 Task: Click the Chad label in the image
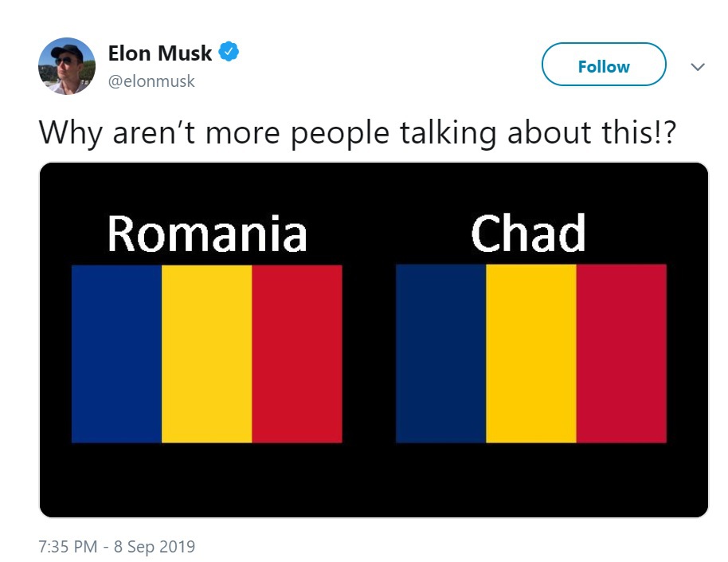[x=528, y=234]
